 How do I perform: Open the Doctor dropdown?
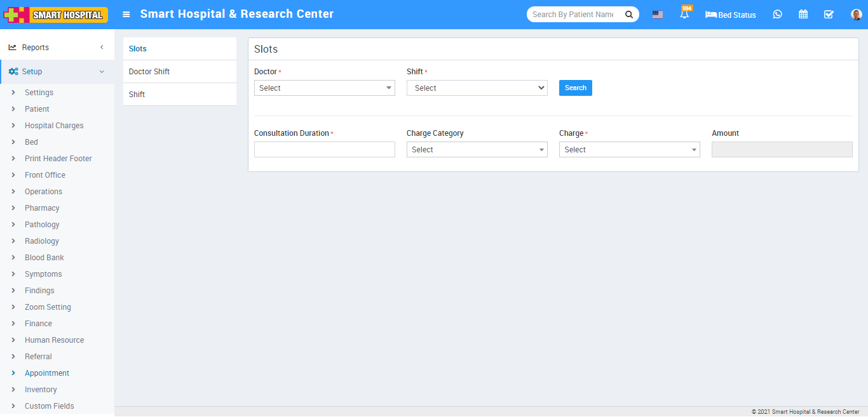pos(324,88)
